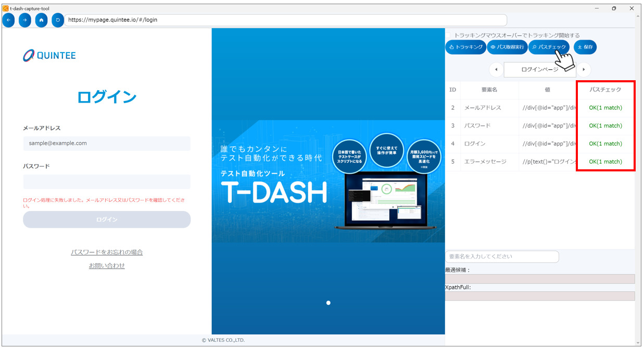
Task: Select the エラーメッセージ row in the table
Action: [x=485, y=161]
